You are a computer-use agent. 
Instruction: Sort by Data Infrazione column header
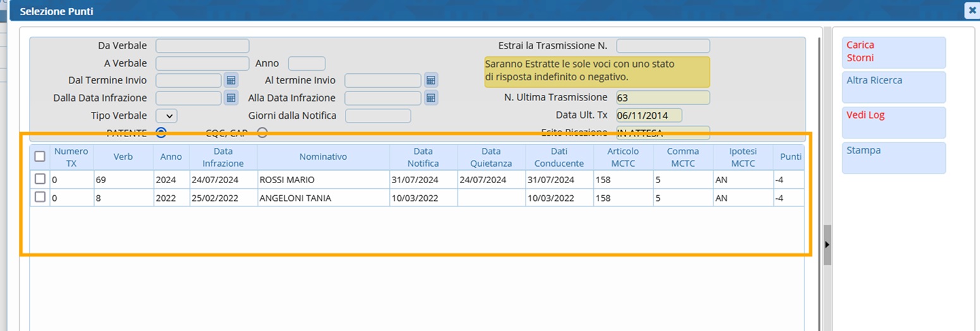coord(223,157)
